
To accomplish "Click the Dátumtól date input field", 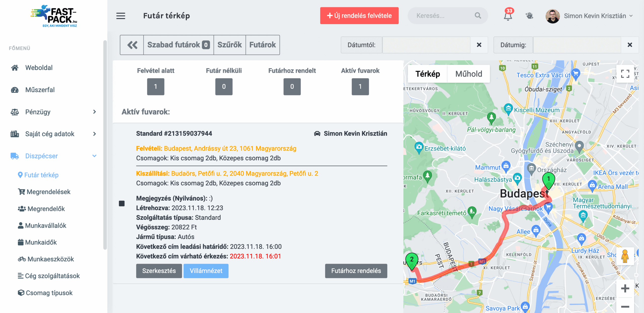I will (x=426, y=45).
